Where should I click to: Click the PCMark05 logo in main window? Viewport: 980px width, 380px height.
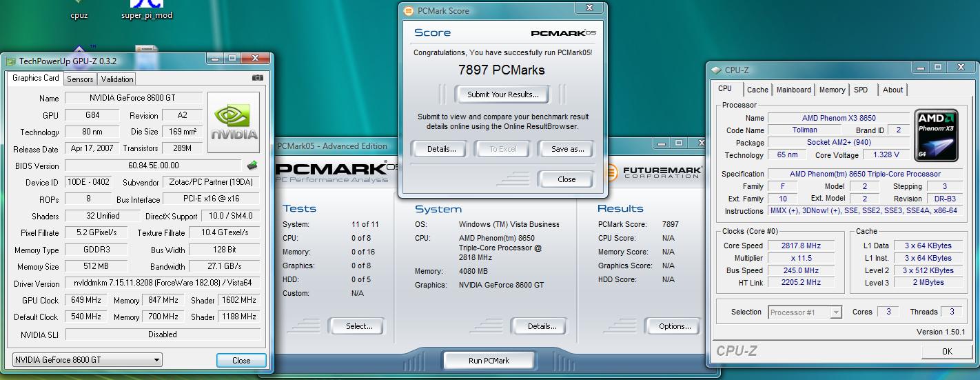click(x=336, y=172)
